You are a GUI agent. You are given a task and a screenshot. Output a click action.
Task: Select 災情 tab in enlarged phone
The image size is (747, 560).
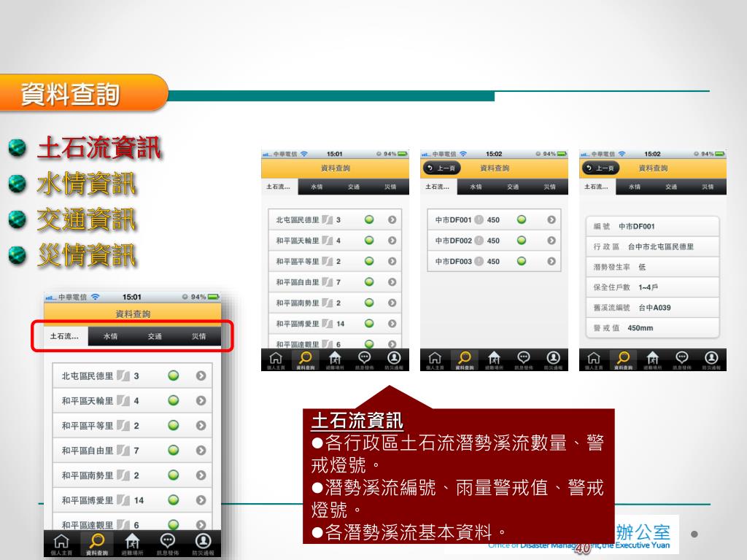click(x=198, y=336)
